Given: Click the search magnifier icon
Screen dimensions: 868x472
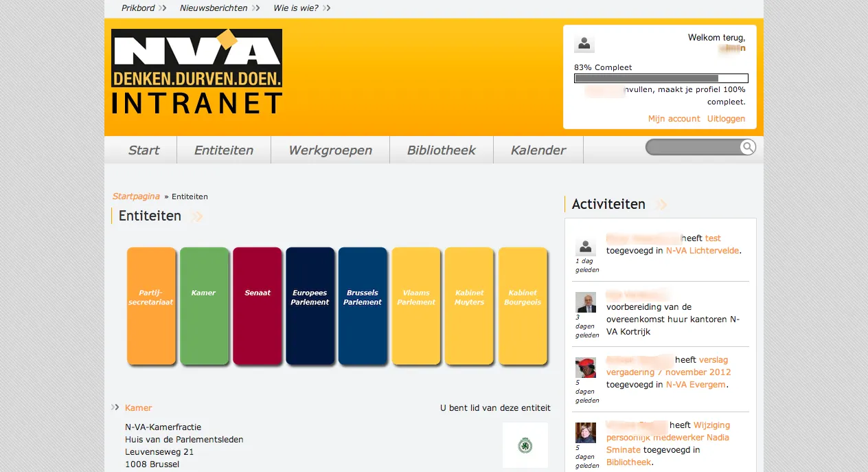Looking at the screenshot, I should pyautogui.click(x=748, y=147).
